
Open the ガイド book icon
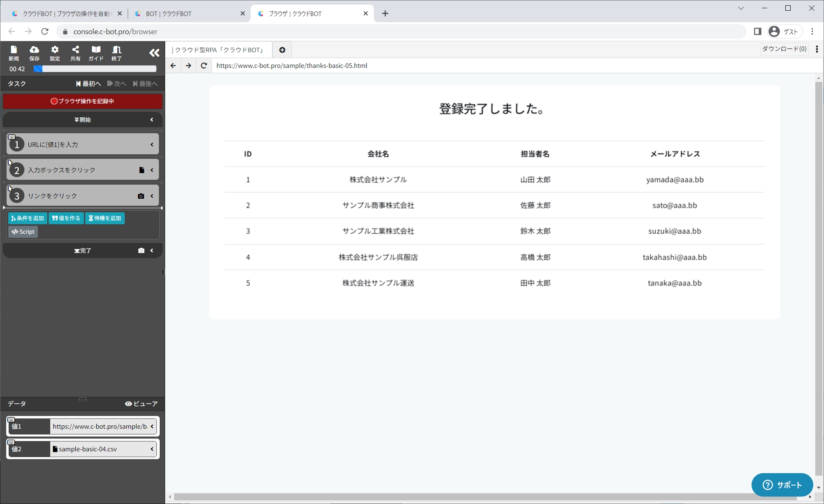96,53
